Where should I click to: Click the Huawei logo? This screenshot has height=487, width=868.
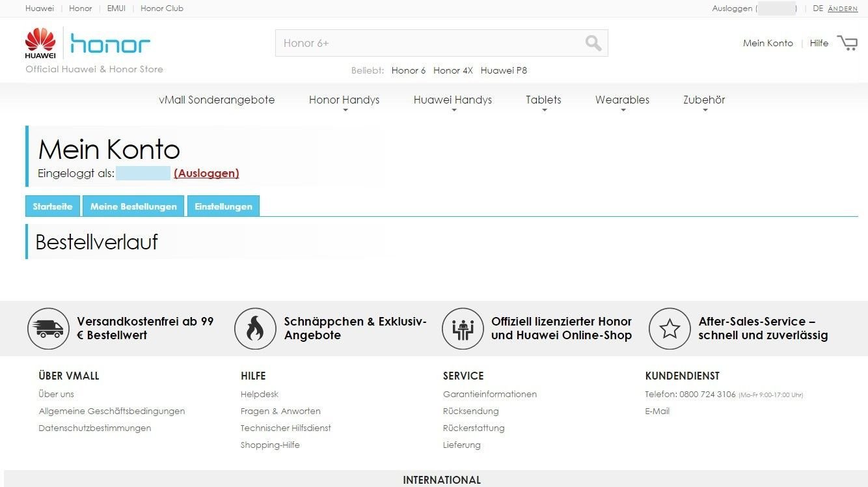(x=40, y=43)
